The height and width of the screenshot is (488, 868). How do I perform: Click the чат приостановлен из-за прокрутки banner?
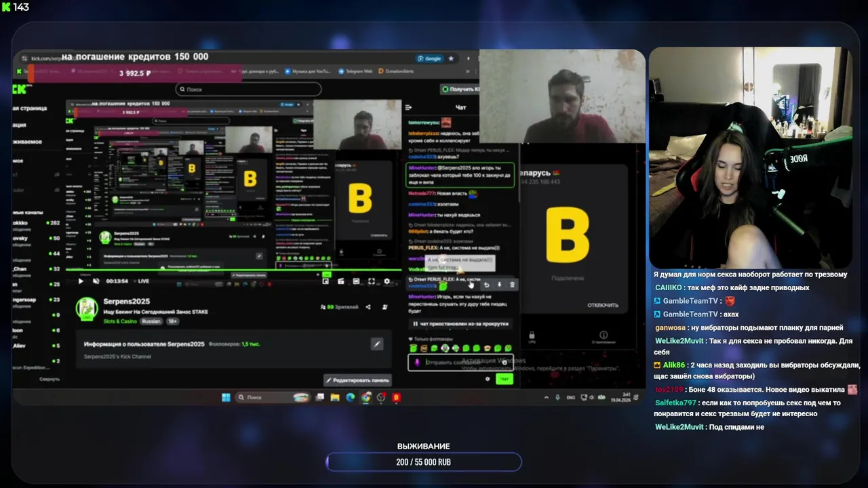(460, 324)
